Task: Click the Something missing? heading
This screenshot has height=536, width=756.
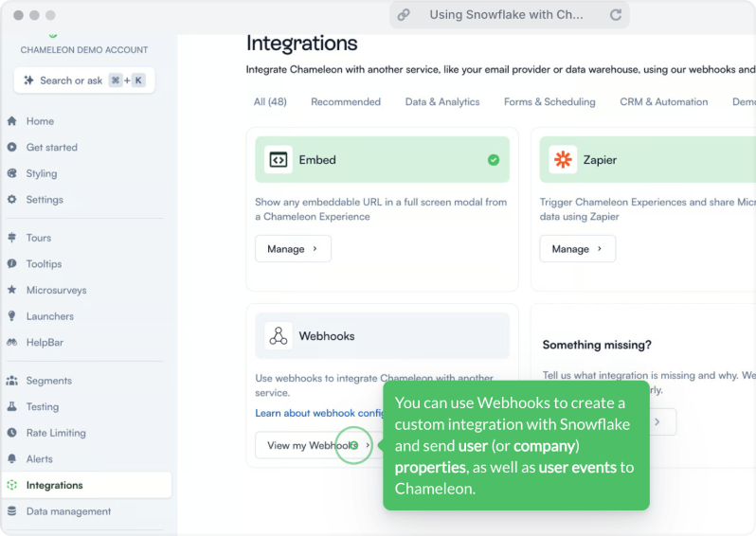Action: tap(597, 345)
